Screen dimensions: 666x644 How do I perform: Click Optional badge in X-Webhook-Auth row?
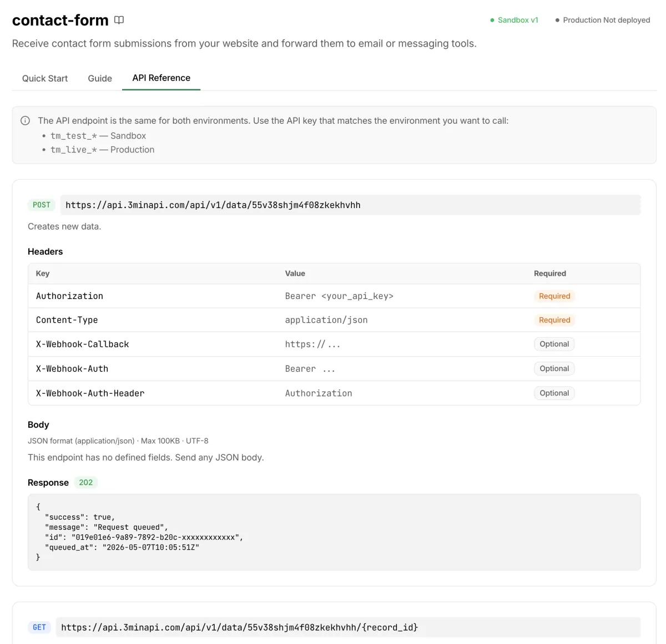pos(554,368)
